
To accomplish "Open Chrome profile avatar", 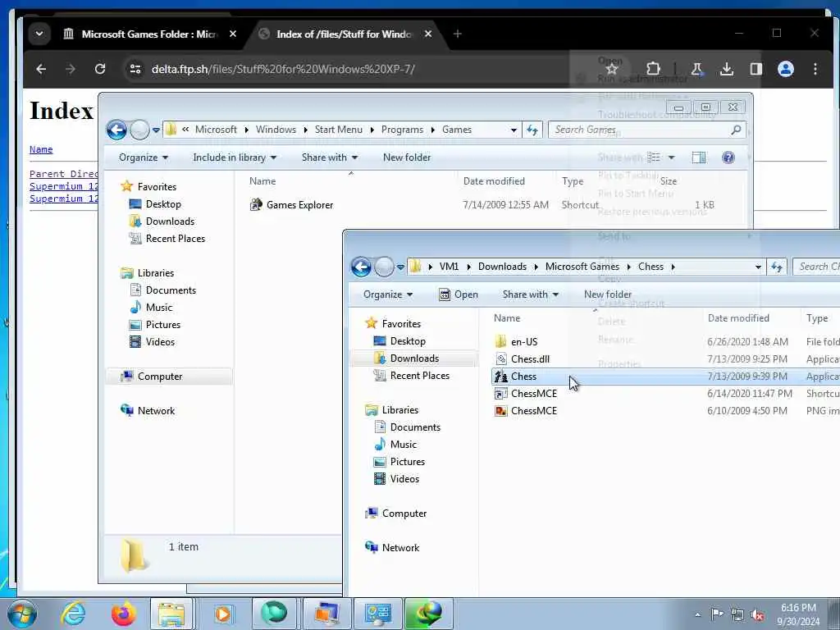I will (x=785, y=69).
